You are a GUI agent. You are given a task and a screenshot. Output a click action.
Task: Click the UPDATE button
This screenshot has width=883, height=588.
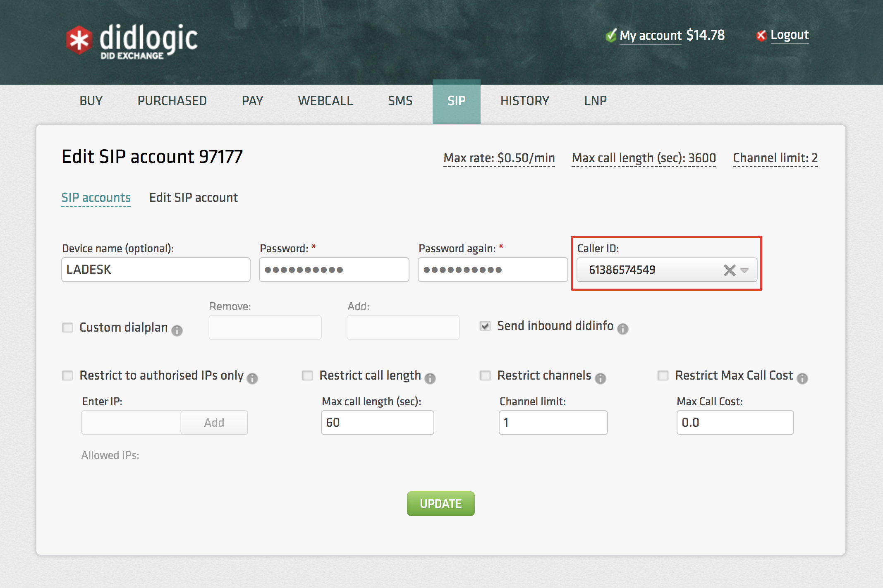coord(441,504)
